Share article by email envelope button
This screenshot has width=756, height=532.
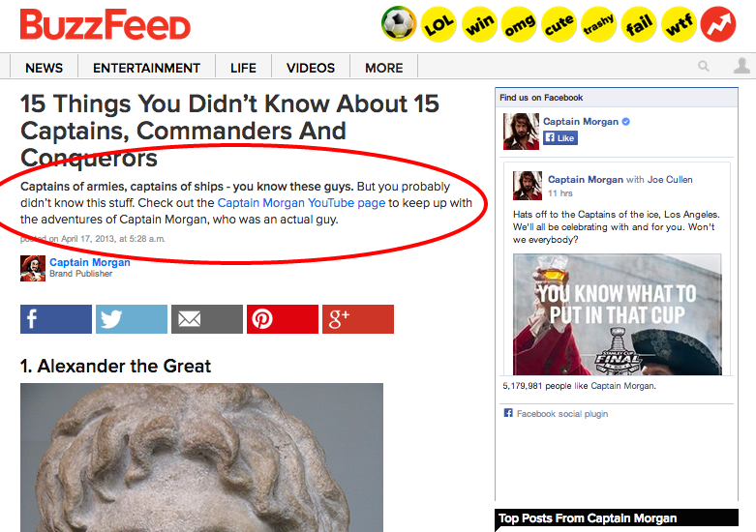tap(207, 319)
